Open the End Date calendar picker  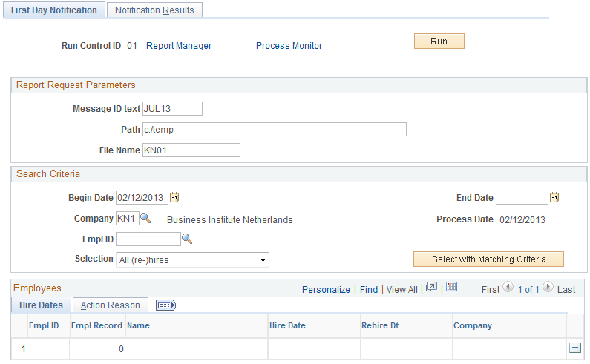[554, 197]
